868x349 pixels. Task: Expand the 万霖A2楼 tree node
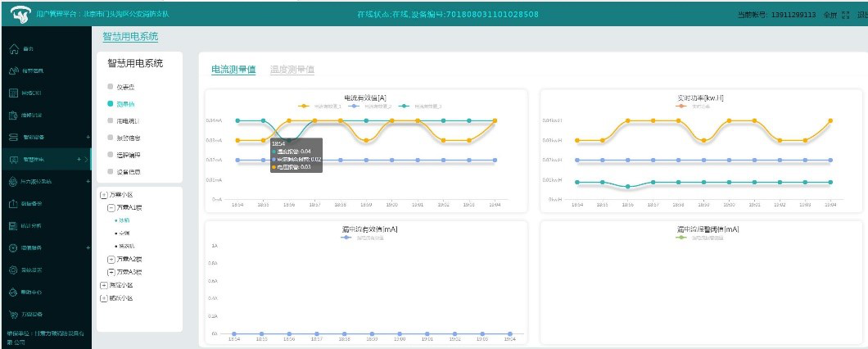[x=111, y=259]
